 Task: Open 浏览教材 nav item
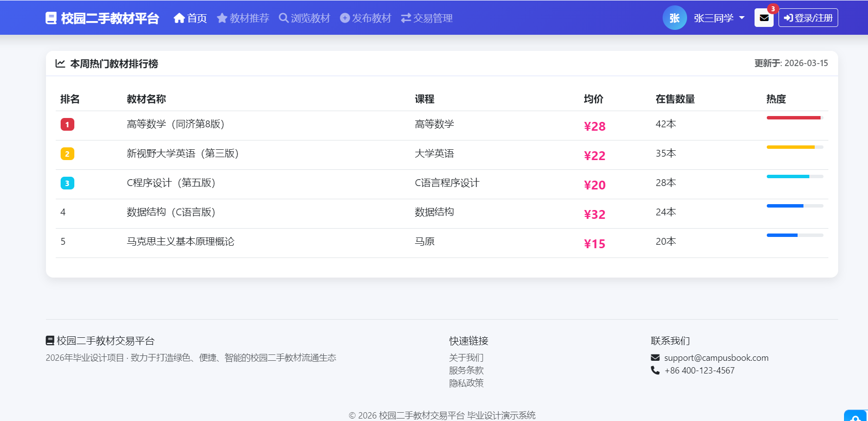(x=305, y=18)
